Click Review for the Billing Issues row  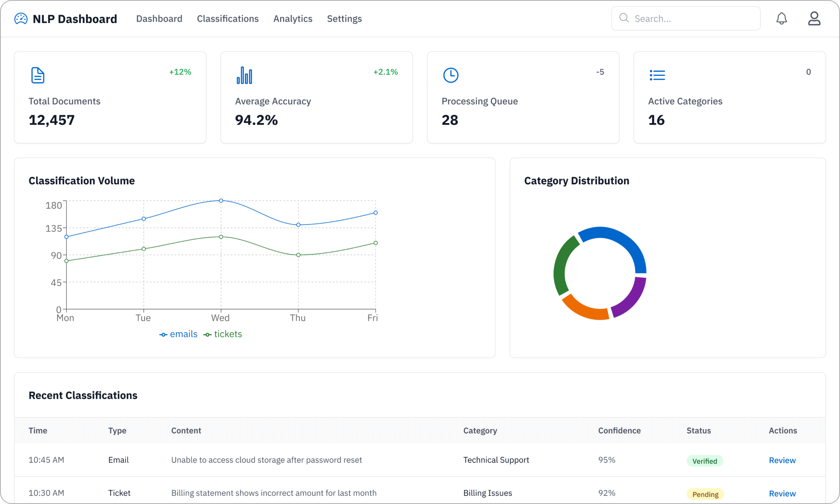point(782,493)
